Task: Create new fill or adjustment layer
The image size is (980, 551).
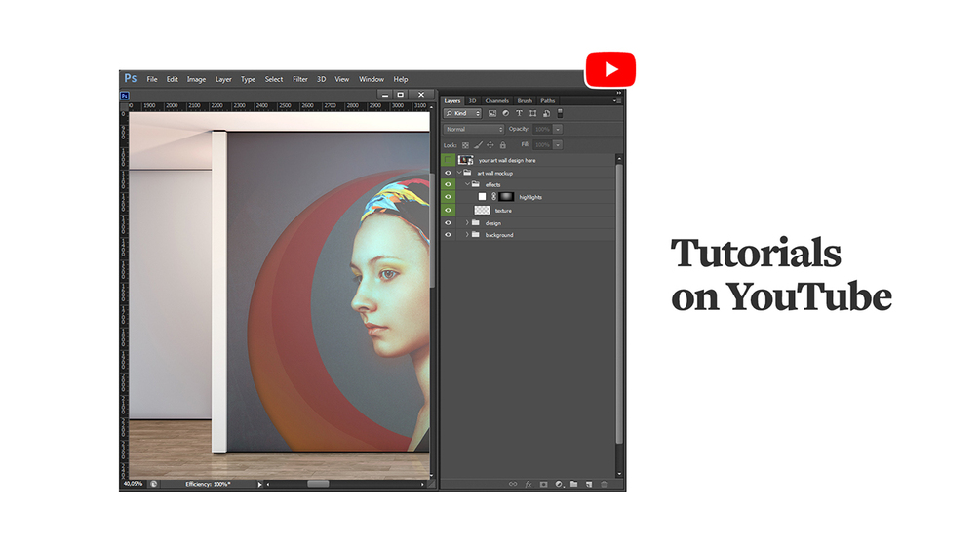Action: 559,484
